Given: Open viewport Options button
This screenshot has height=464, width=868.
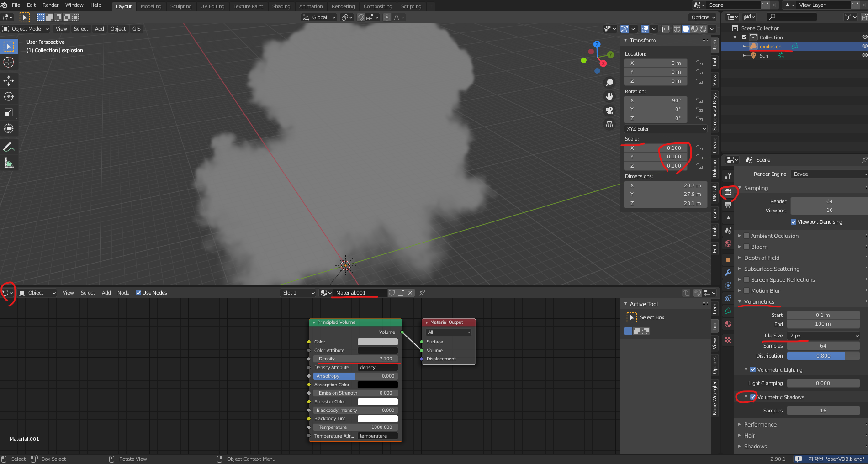Looking at the screenshot, I should pos(703,17).
